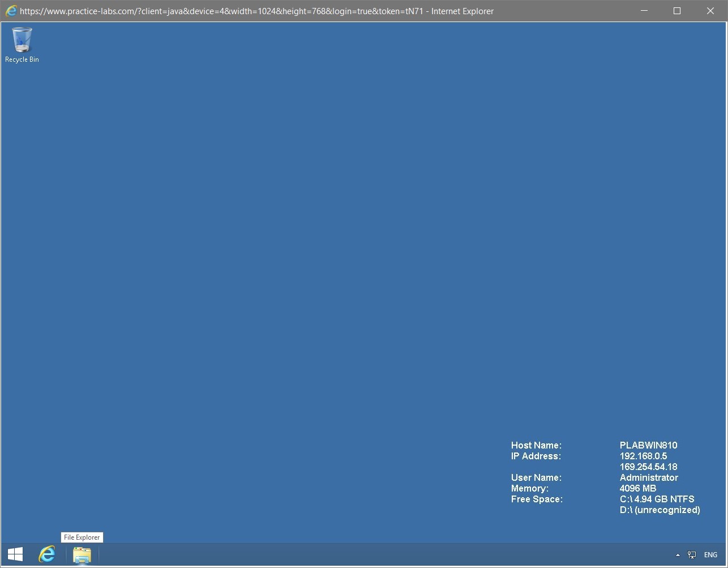Switch keyboard language using the ENG indicator

(x=710, y=554)
